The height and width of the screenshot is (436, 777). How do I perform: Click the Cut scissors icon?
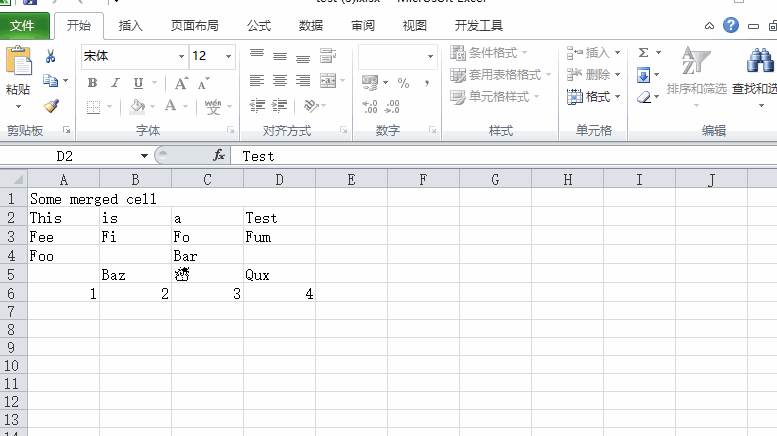click(x=50, y=56)
